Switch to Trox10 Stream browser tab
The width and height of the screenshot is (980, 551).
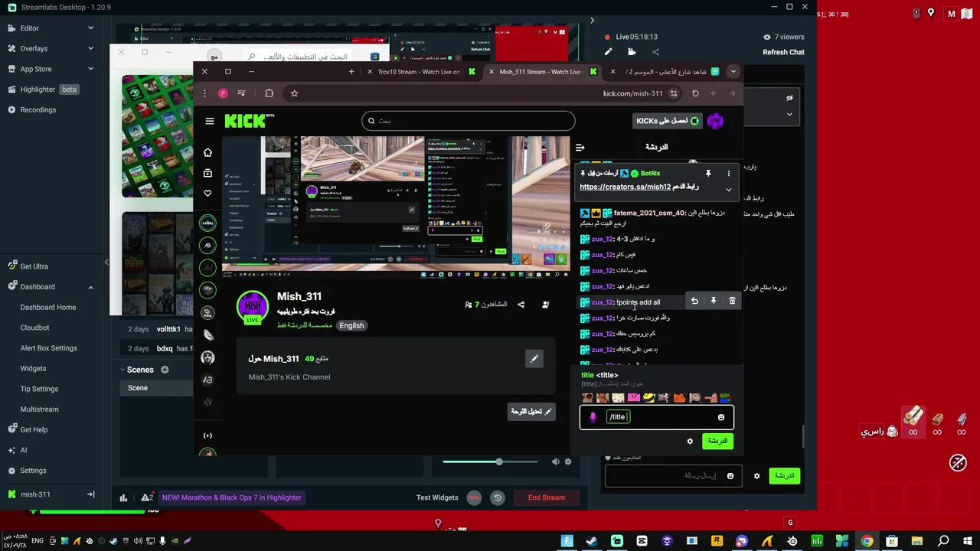coord(421,72)
